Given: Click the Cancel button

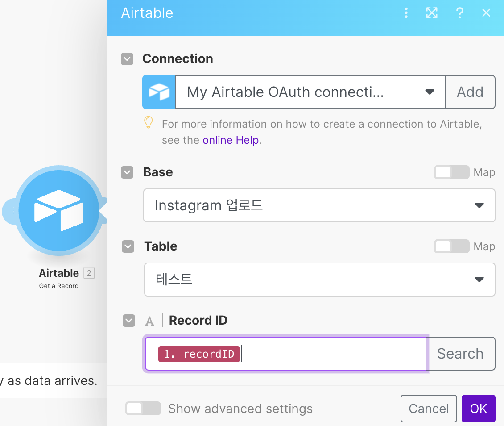Looking at the screenshot, I should (x=429, y=408).
